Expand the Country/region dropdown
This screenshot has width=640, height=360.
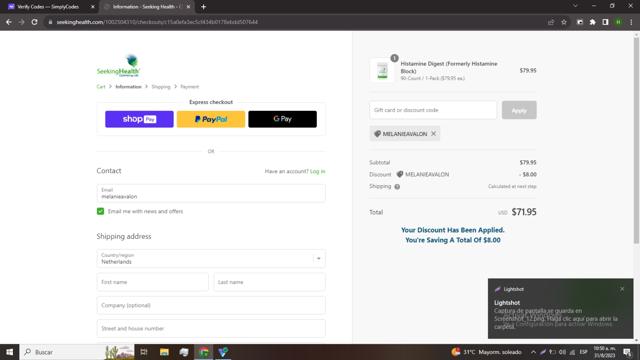point(211,258)
